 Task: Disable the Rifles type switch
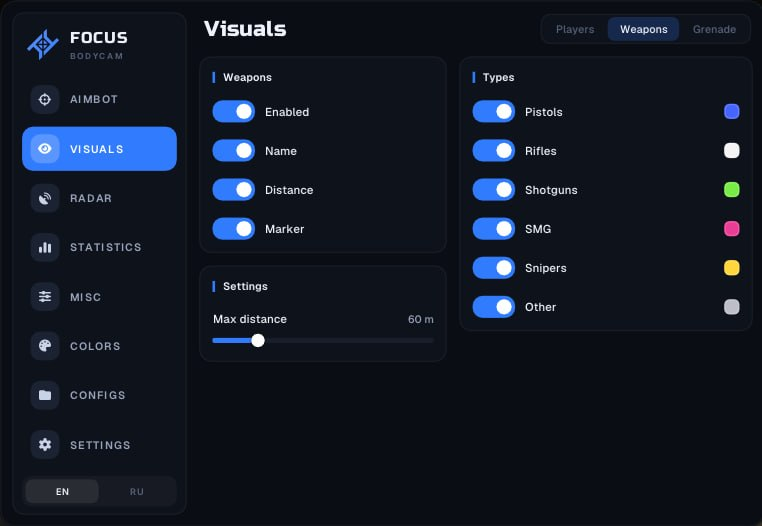(494, 151)
